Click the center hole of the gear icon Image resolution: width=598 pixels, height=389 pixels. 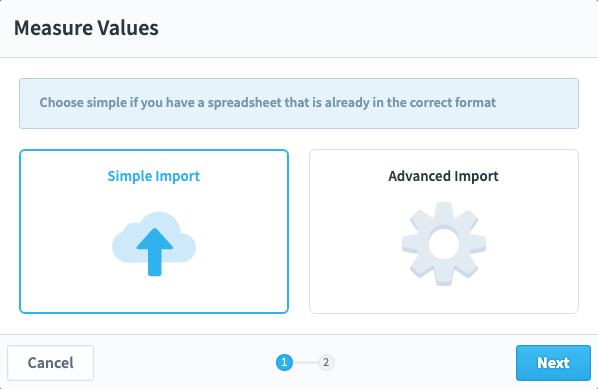pyautogui.click(x=444, y=244)
